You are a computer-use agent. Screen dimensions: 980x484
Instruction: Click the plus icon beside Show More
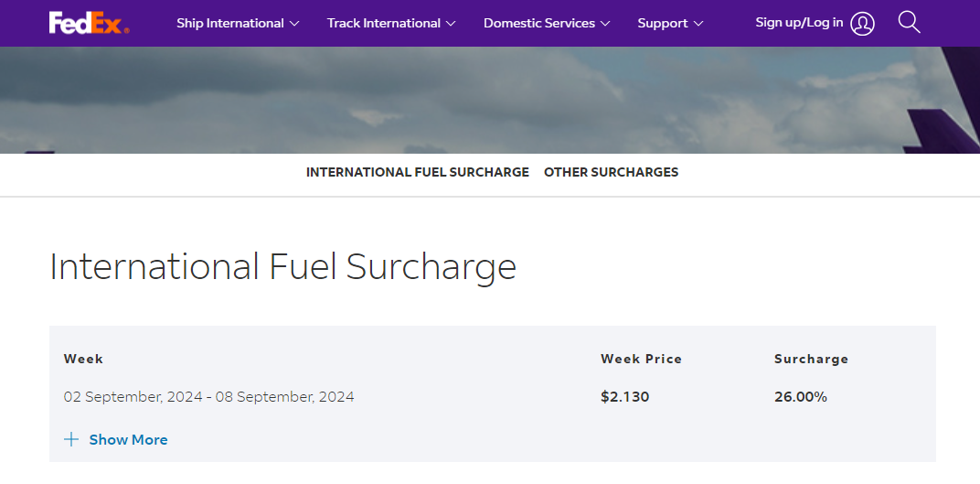click(x=71, y=439)
